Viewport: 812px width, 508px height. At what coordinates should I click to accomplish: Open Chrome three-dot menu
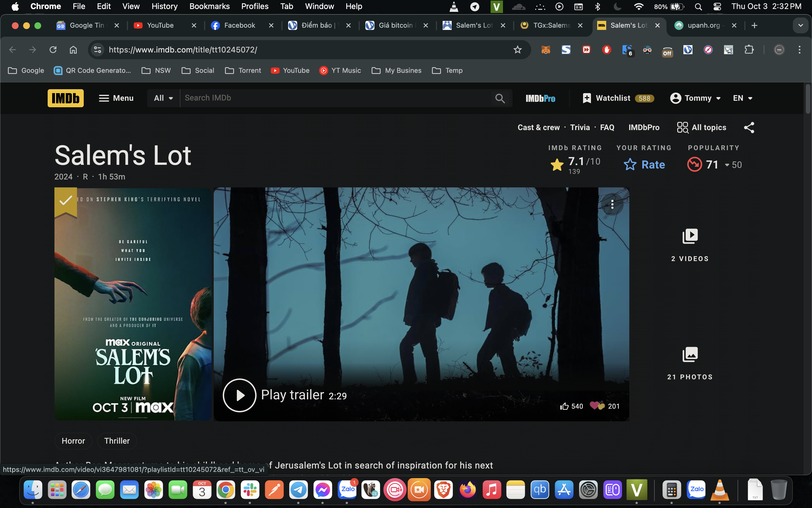[800, 50]
